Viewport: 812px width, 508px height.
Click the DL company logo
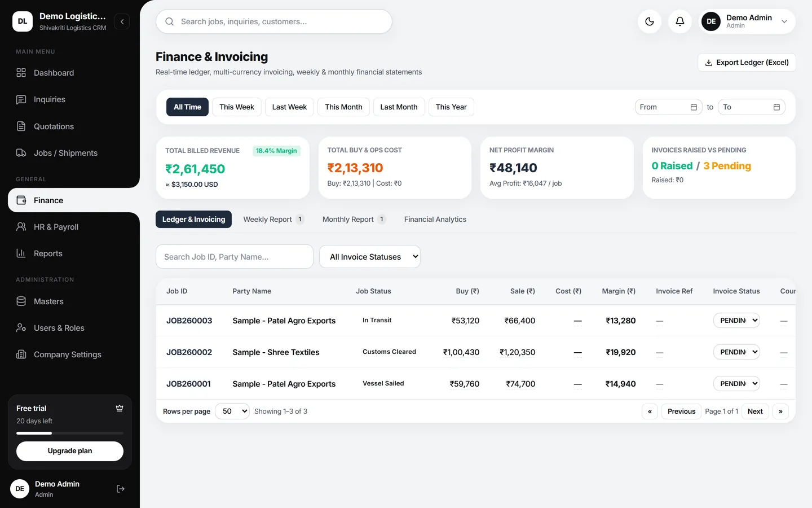pyautogui.click(x=23, y=21)
